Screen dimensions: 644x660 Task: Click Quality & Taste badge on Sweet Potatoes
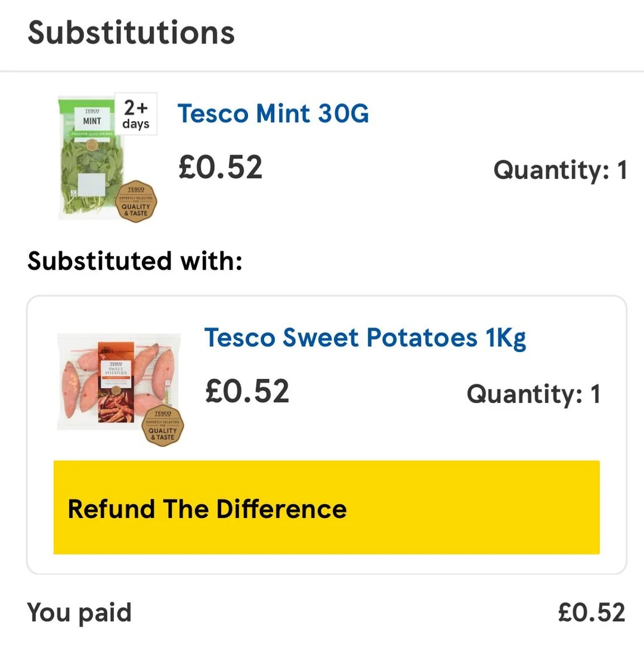(162, 426)
